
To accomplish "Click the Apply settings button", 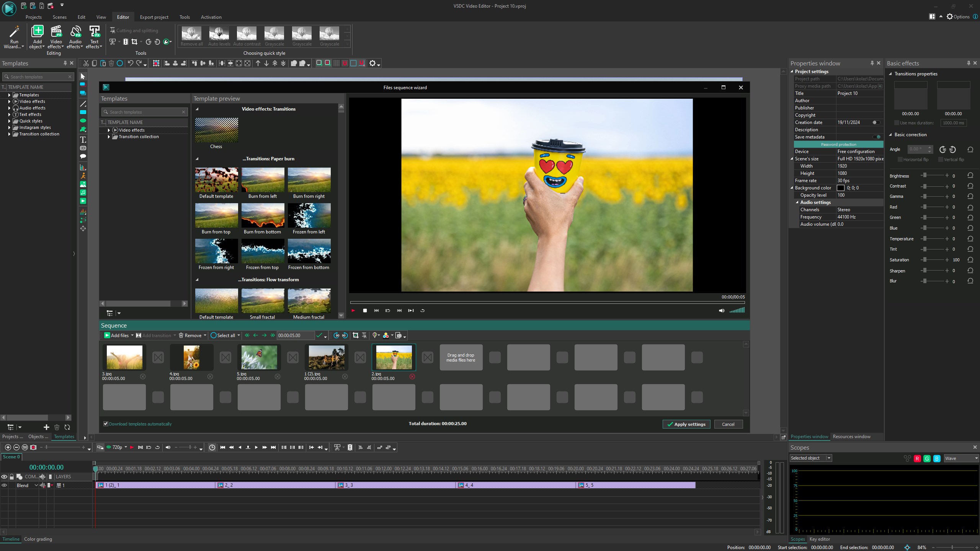I will point(686,424).
